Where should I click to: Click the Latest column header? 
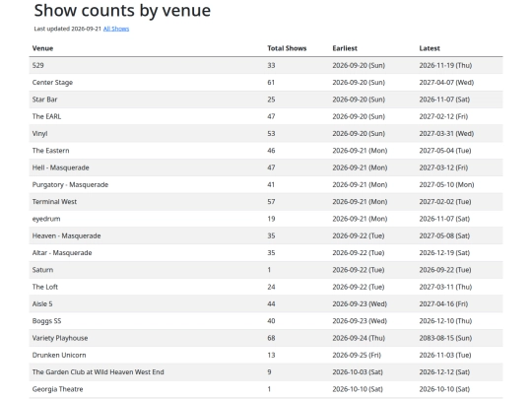point(430,48)
